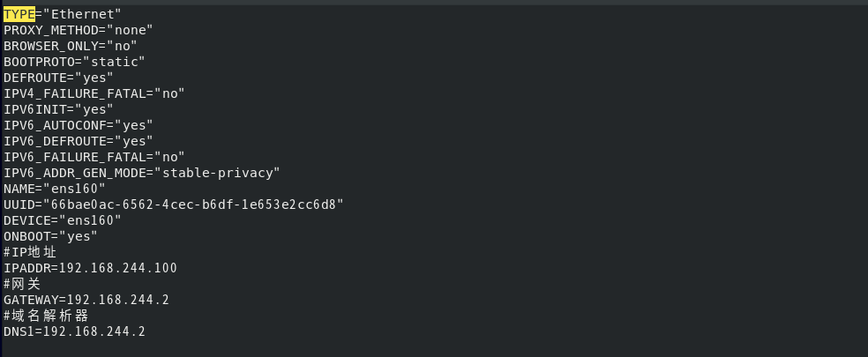Viewport: 868px width, 357px height.
Task: Place cursor on DEVICE="ens160" line
Action: 62,220
